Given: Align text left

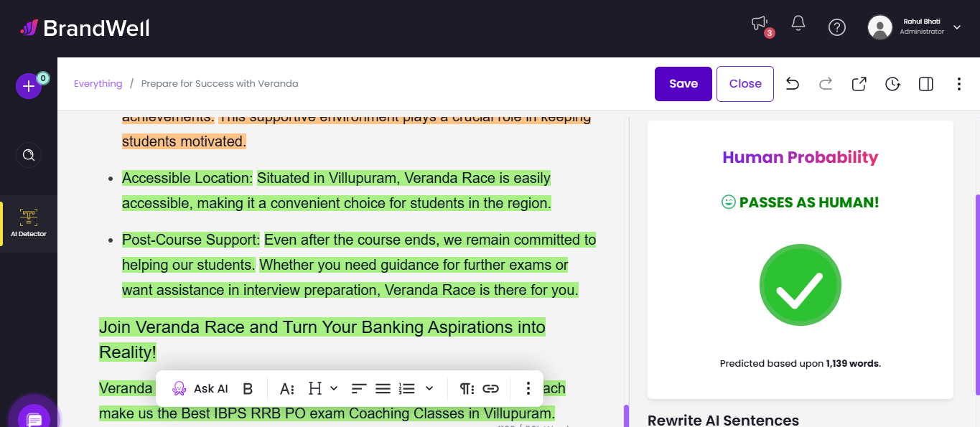Looking at the screenshot, I should (359, 388).
